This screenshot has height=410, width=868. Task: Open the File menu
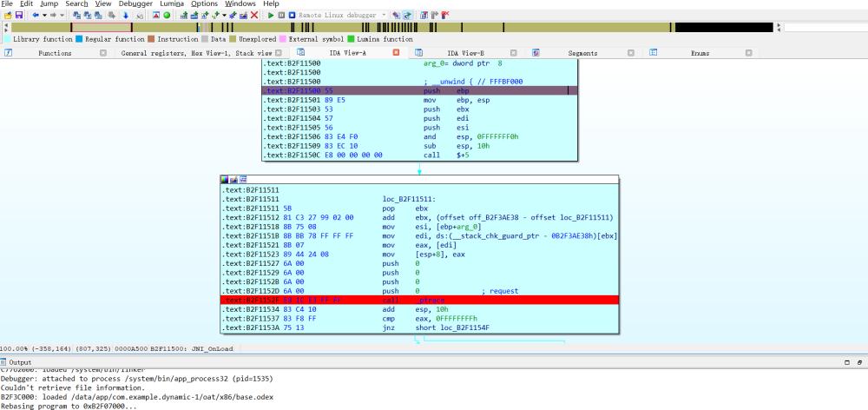[x=7, y=3]
